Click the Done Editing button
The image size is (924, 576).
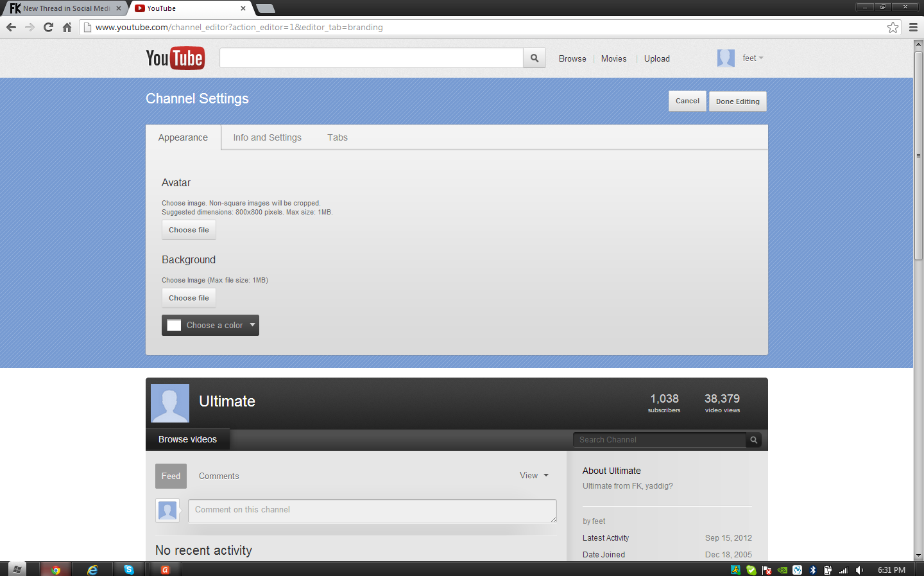point(738,101)
